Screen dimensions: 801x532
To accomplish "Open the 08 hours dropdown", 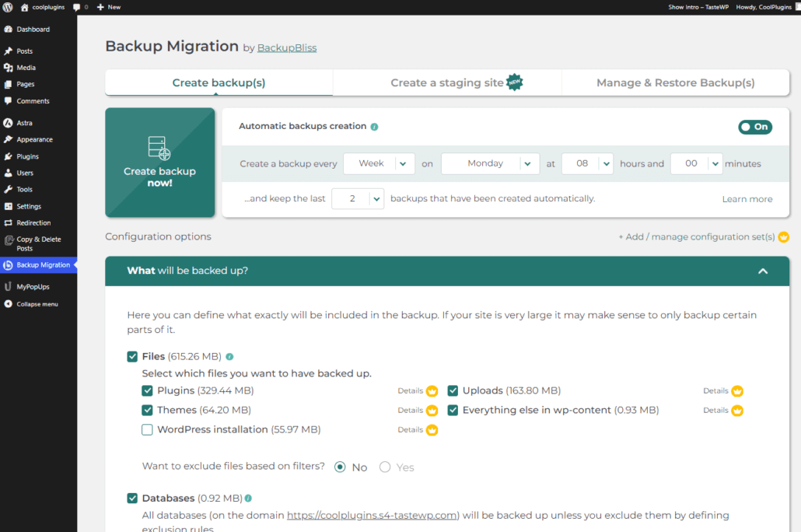I will click(587, 163).
